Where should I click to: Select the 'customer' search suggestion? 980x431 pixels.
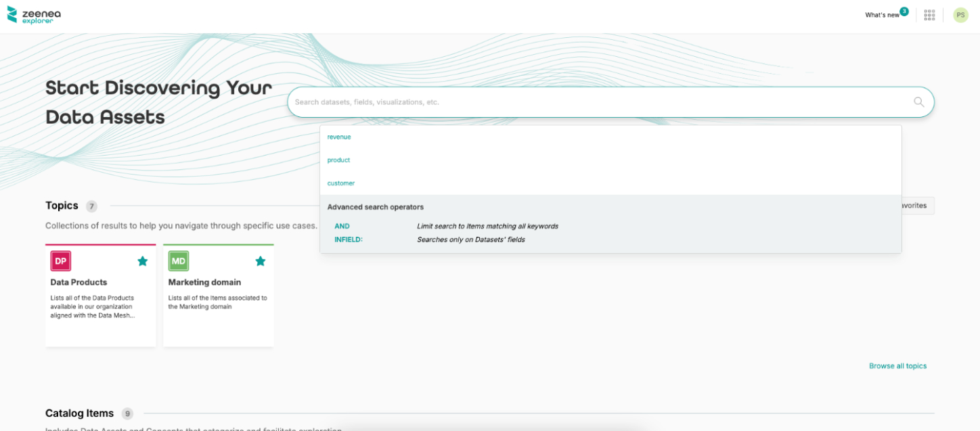tap(341, 183)
